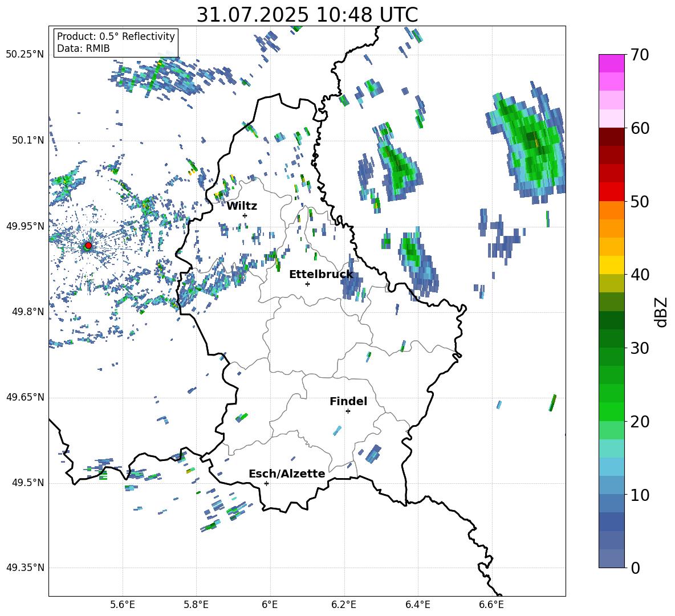Image resolution: width=675 pixels, height=616 pixels.
Task: Click the 49.35°N latitude label
Action: [25, 568]
